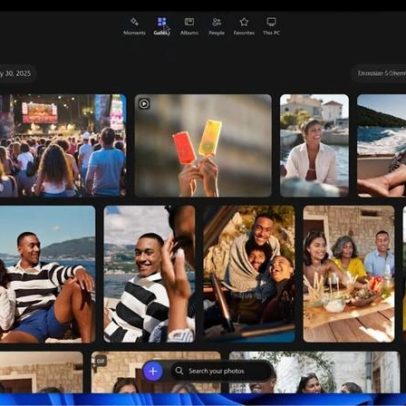The height and width of the screenshot is (406, 406).
Task: Select the This PC tab
Action: click(271, 26)
